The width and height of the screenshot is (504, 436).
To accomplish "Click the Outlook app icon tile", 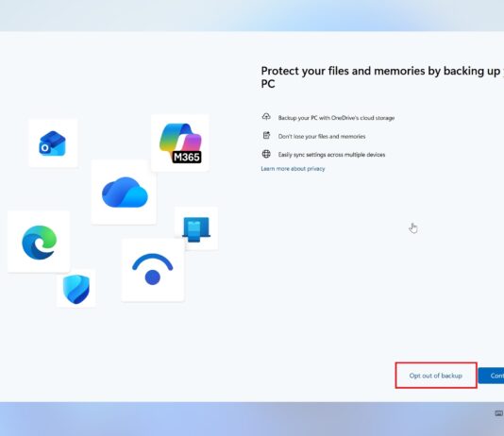I will click(x=53, y=143).
